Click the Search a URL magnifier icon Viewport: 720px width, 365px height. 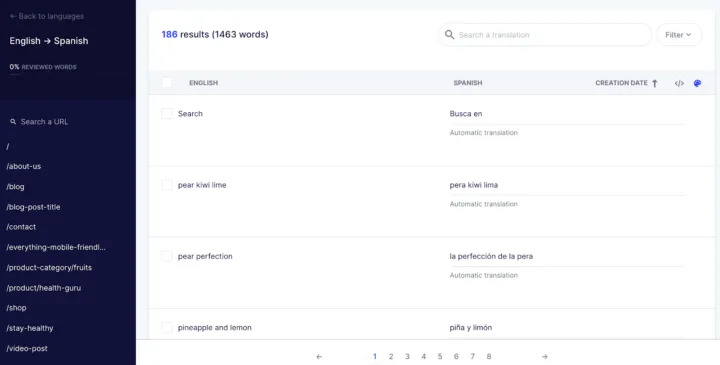point(13,122)
